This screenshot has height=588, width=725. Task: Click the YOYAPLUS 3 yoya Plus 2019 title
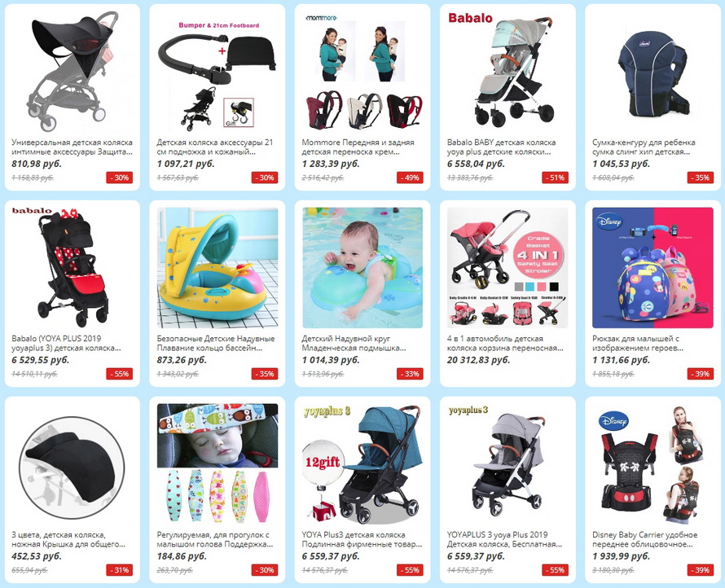504,539
